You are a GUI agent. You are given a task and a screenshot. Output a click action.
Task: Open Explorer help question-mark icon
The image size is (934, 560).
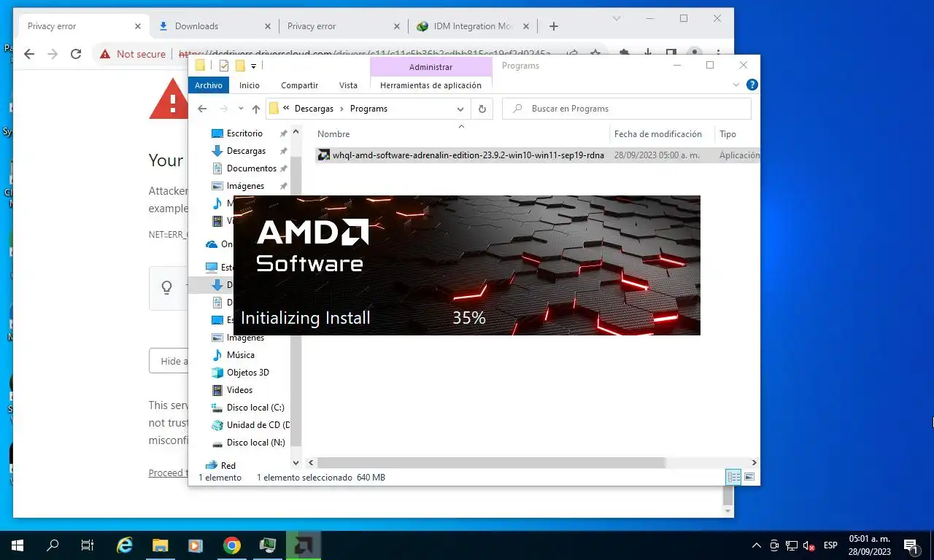752,85
